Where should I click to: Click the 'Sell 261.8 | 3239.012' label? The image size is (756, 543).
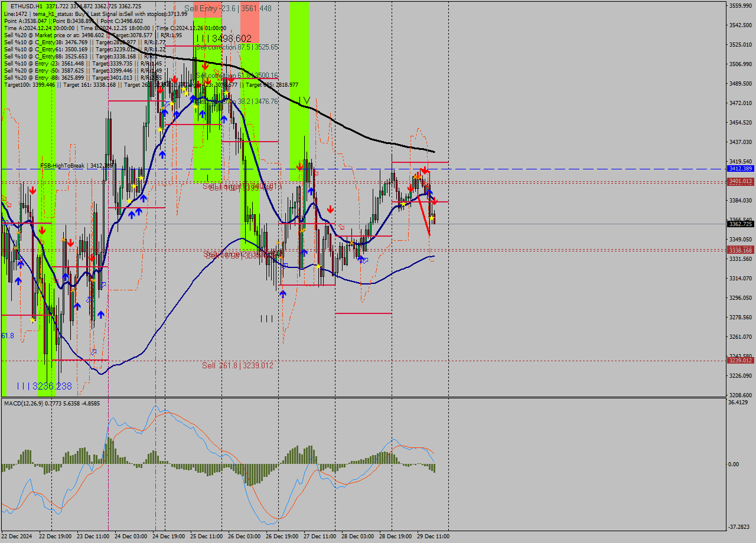(x=237, y=365)
